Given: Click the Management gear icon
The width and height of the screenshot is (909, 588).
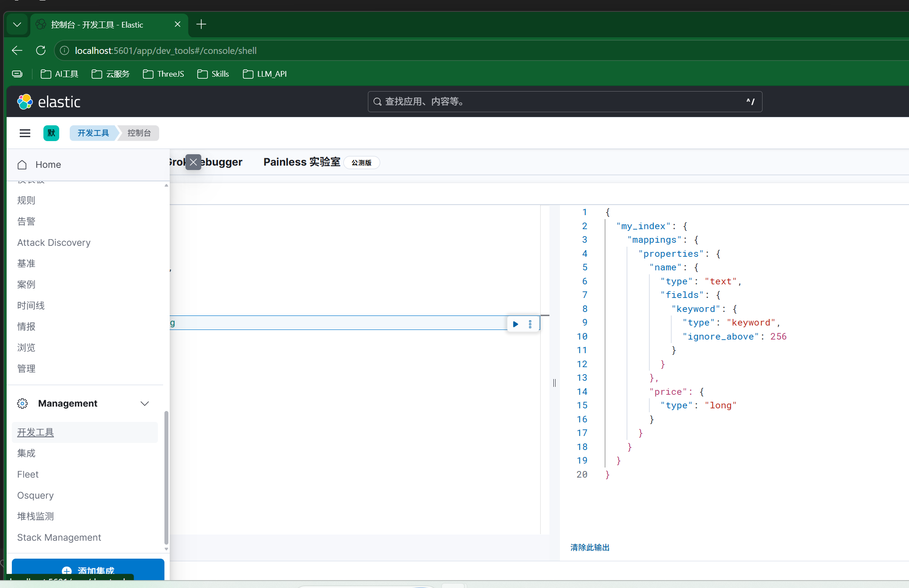Looking at the screenshot, I should click(x=22, y=404).
